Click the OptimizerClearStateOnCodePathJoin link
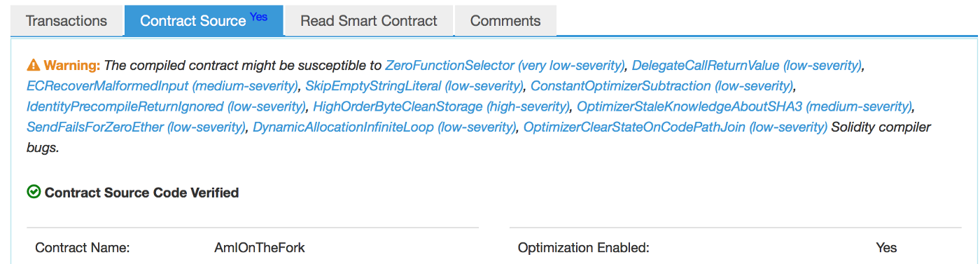 point(675,127)
